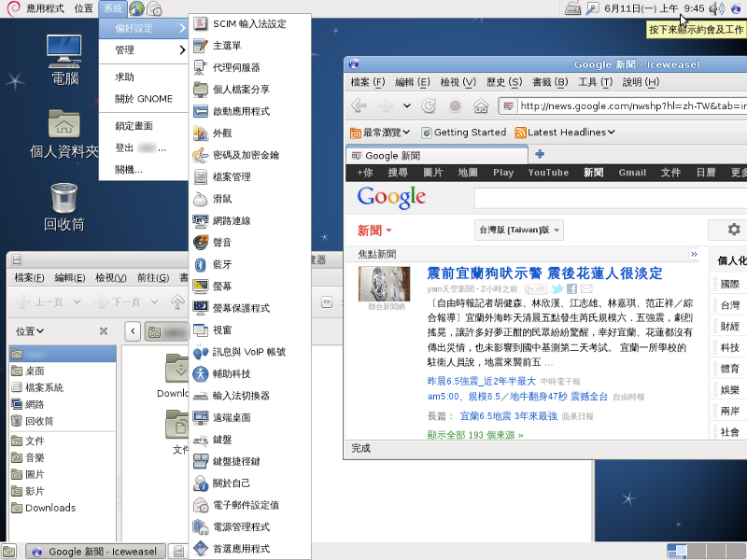Click the 鍵盤捷徑鍵 shortcuts icon
Viewport: 747px width, 560px height.
tap(201, 461)
